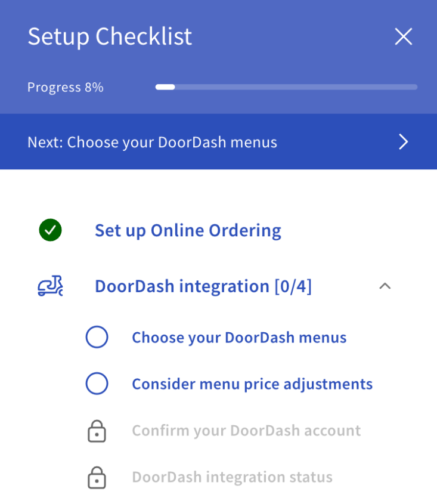Click the locked Confirm your DoorDash account task
This screenshot has width=437, height=504.
tap(246, 431)
